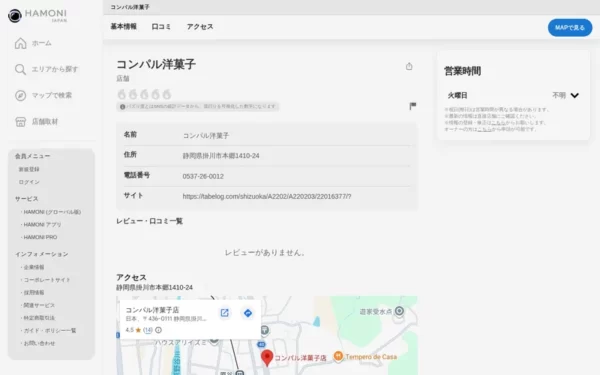Image resolution: width=600 pixels, height=375 pixels.
Task: Click the phone number 0537-26-0012
Action: click(x=203, y=176)
